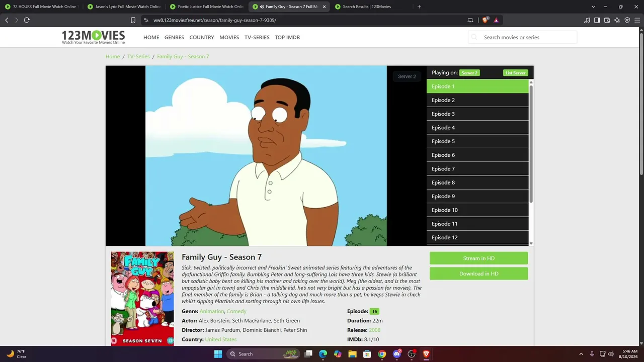Viewport: 644px width, 362px height.
Task: Click the Stream in HD button
Action: click(x=478, y=258)
